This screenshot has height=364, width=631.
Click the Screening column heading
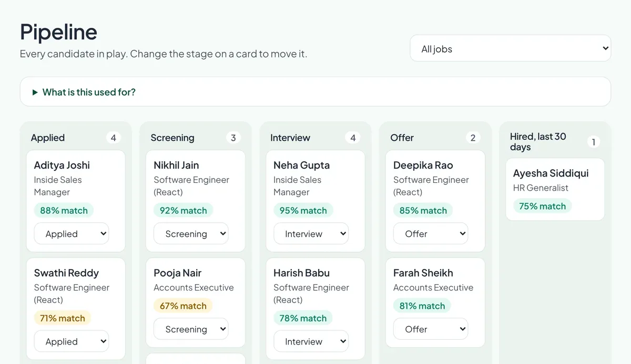click(x=172, y=138)
